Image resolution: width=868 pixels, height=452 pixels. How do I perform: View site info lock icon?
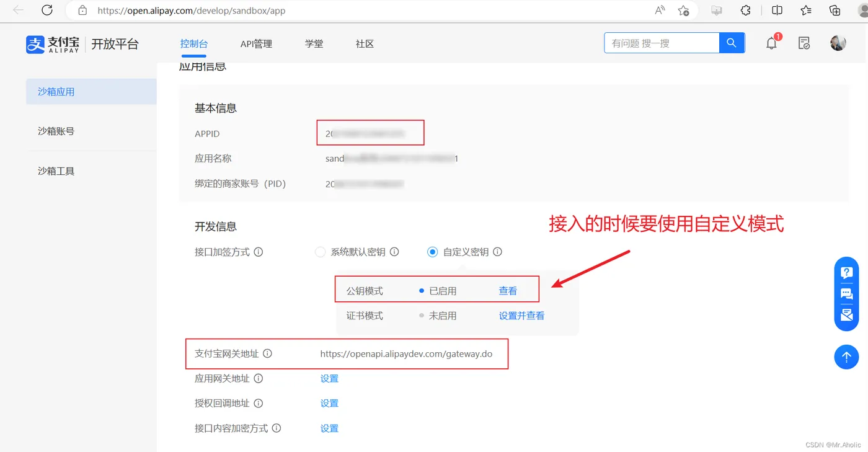pyautogui.click(x=82, y=11)
